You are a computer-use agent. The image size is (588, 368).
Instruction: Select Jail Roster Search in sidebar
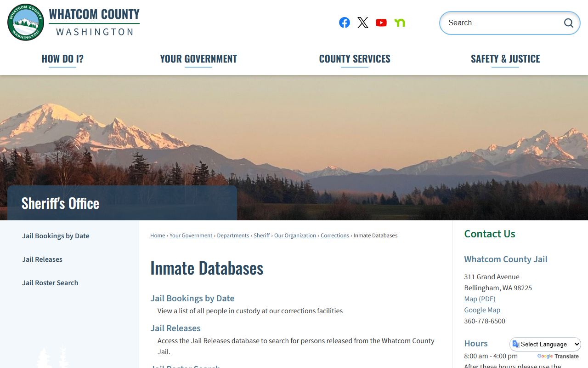(x=50, y=283)
